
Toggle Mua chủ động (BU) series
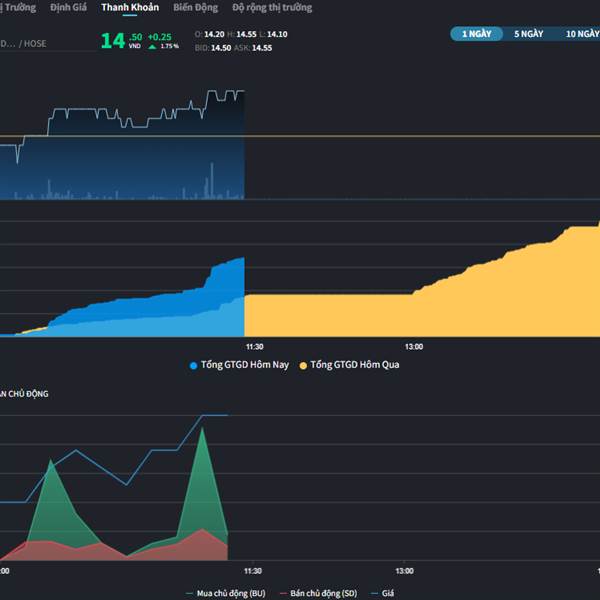click(x=226, y=593)
